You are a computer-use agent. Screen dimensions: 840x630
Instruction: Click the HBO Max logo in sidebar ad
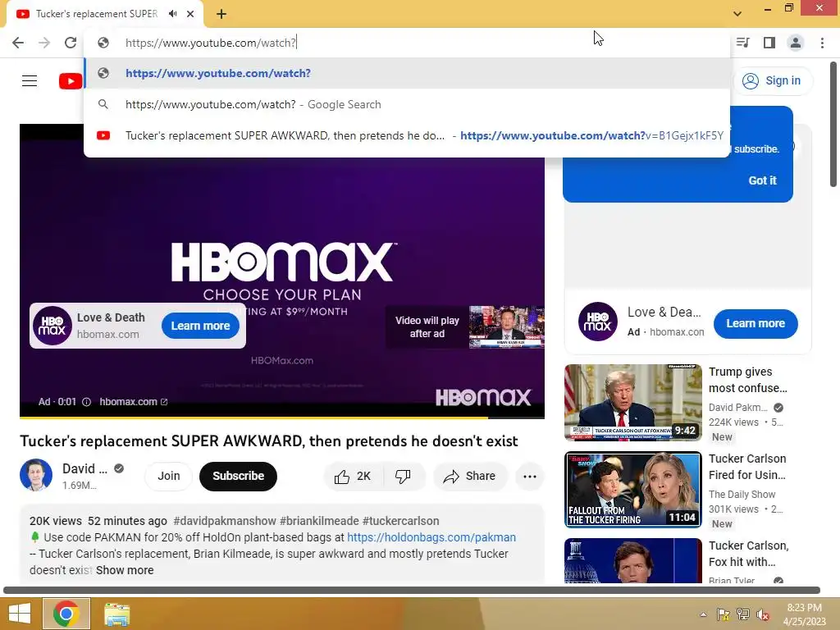coord(597,322)
